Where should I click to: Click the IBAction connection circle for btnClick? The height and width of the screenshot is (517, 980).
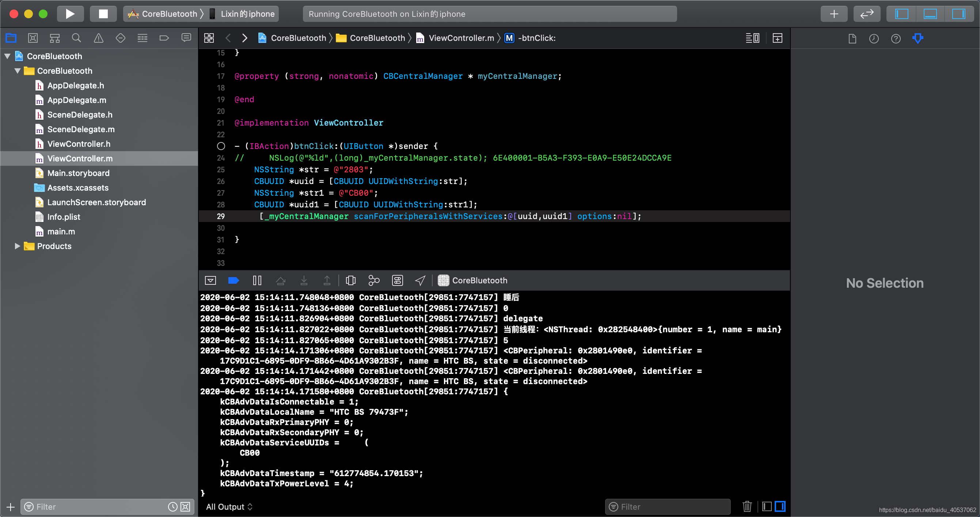[x=221, y=146]
